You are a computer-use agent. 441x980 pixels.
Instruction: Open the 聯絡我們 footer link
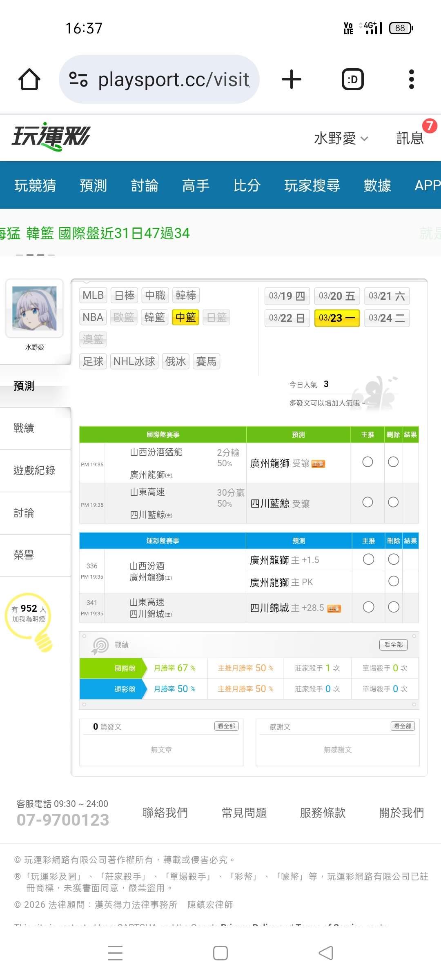(x=165, y=813)
